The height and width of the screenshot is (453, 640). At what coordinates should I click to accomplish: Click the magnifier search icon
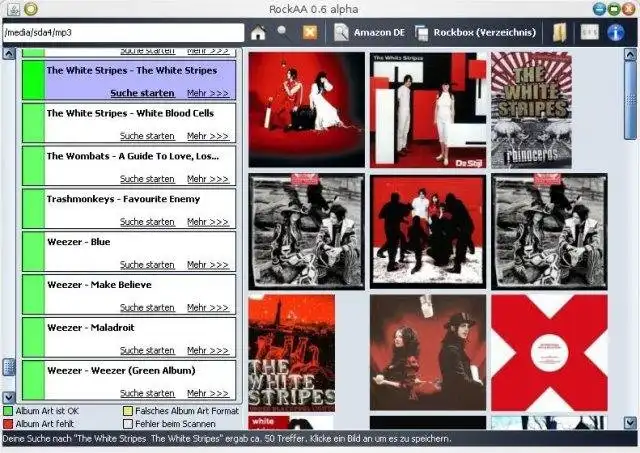283,32
